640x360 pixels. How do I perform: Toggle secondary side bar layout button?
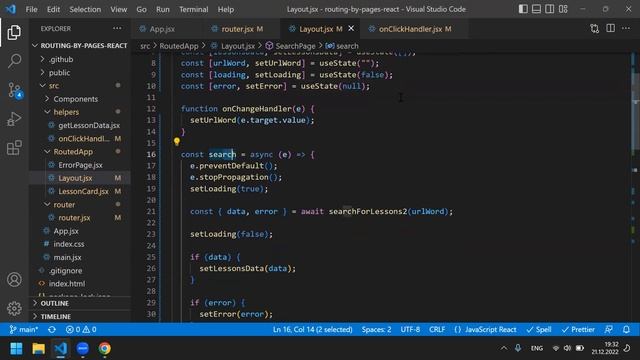point(550,9)
